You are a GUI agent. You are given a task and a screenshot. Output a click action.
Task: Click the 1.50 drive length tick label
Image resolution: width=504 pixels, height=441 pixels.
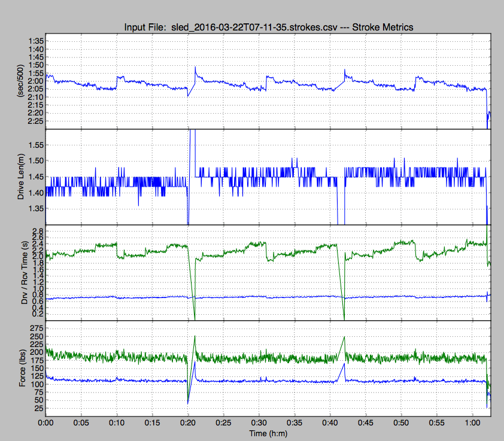tap(34, 161)
